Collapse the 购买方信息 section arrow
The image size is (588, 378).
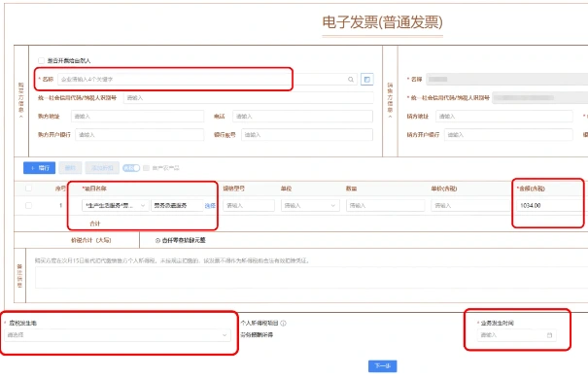tap(21, 117)
